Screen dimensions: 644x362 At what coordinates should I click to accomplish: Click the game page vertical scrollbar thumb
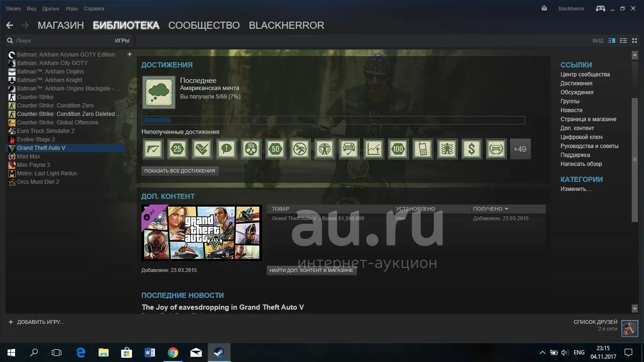coord(635,159)
